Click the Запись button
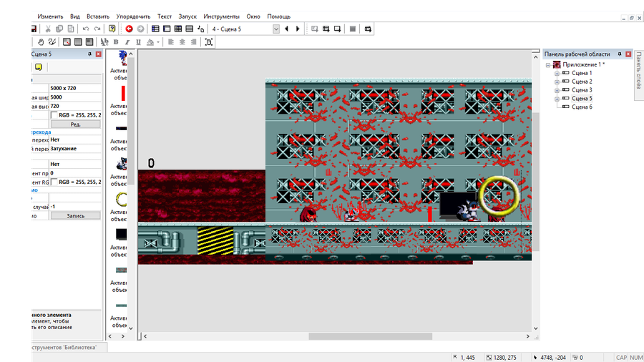644x362 pixels. [x=76, y=215]
